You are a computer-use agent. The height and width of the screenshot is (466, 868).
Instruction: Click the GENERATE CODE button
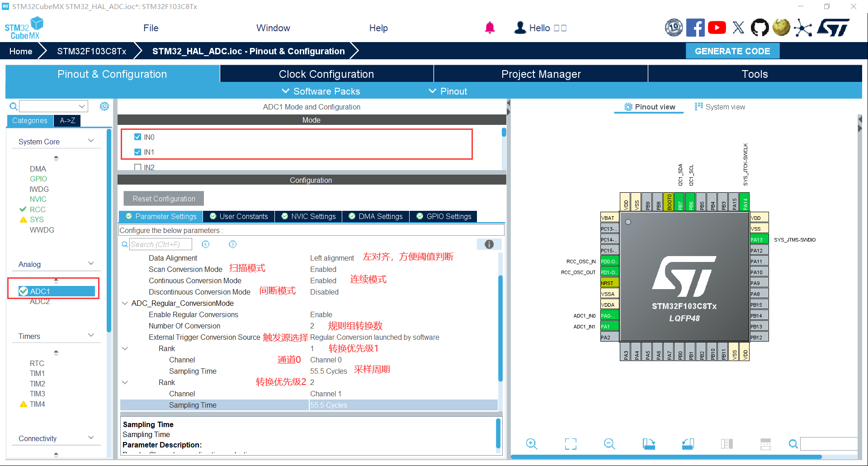pos(732,51)
